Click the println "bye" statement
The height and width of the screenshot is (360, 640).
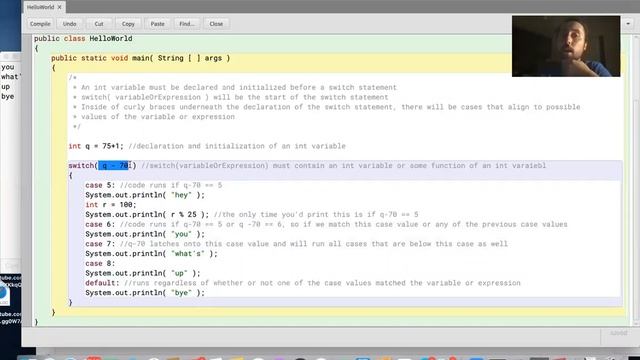click(x=145, y=293)
